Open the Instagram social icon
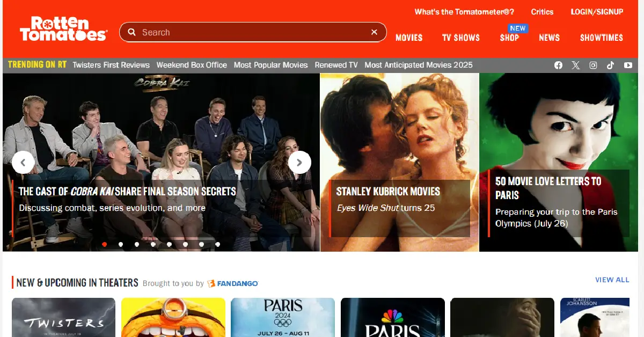 (593, 65)
